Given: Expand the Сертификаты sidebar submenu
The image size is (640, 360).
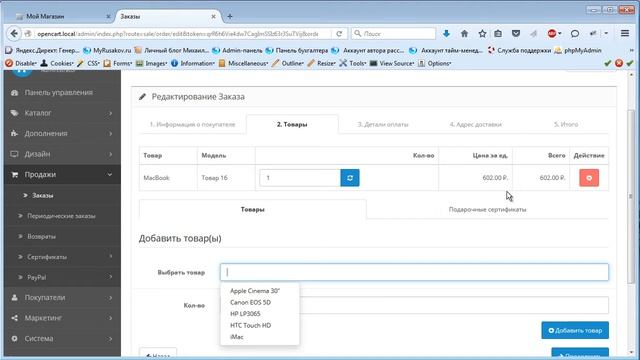Looking at the screenshot, I should pyautogui.click(x=62, y=257).
